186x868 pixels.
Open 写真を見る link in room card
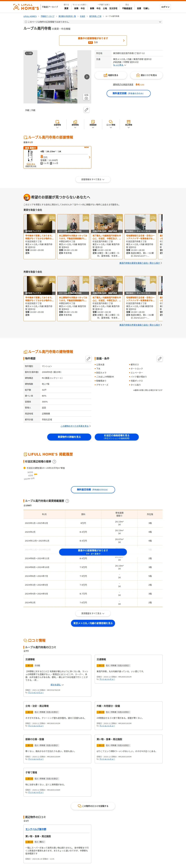click(x=31, y=164)
